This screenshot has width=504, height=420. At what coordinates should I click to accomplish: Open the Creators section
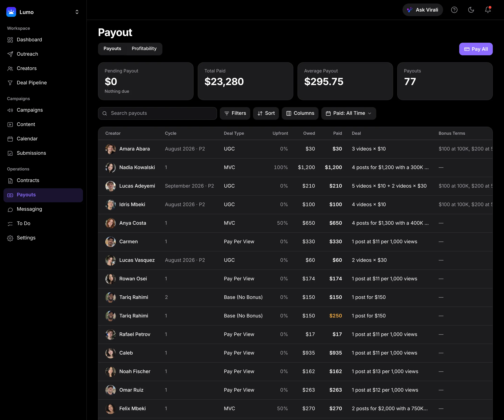point(43,68)
